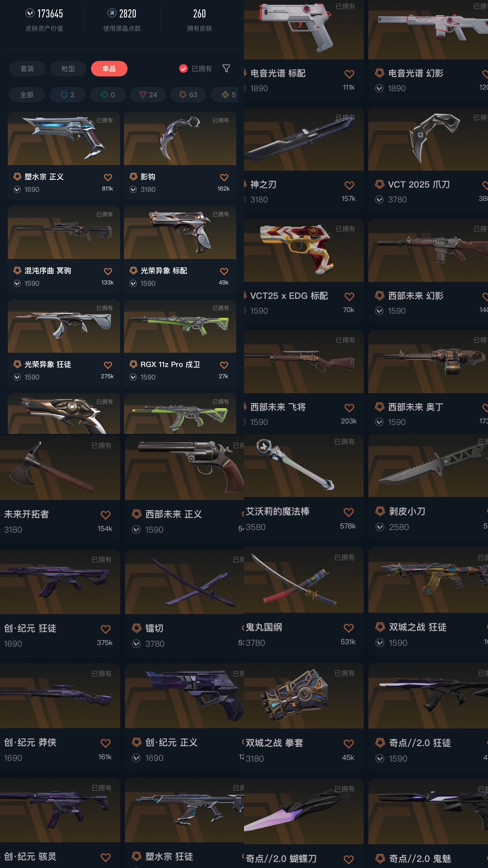Switch to the 枪型 tab
Screen dimensions: 488x868
[68, 69]
